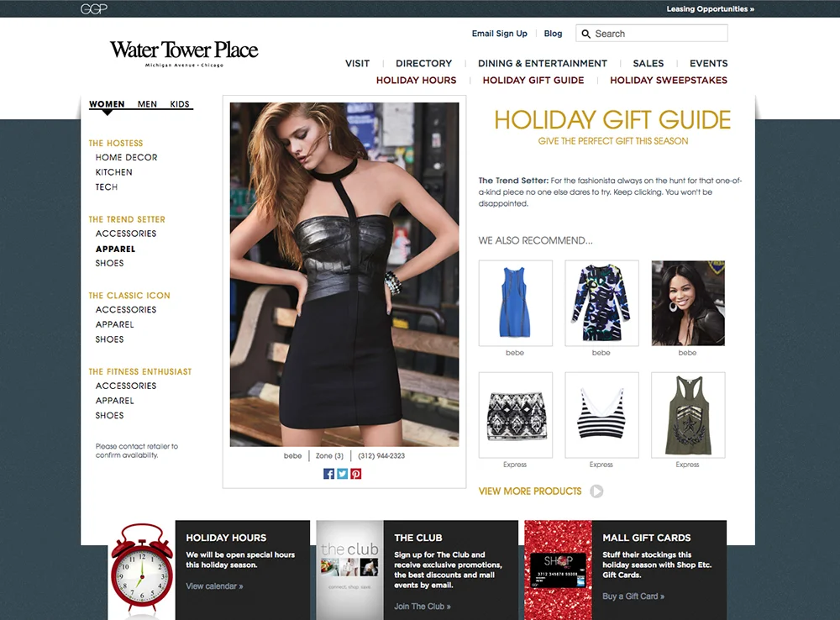Open The Classic Icon category heading
The height and width of the screenshot is (620, 840).
[129, 295]
